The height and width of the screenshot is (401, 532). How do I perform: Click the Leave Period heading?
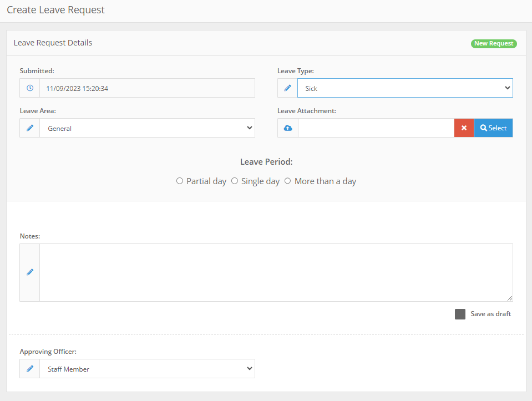tap(266, 162)
